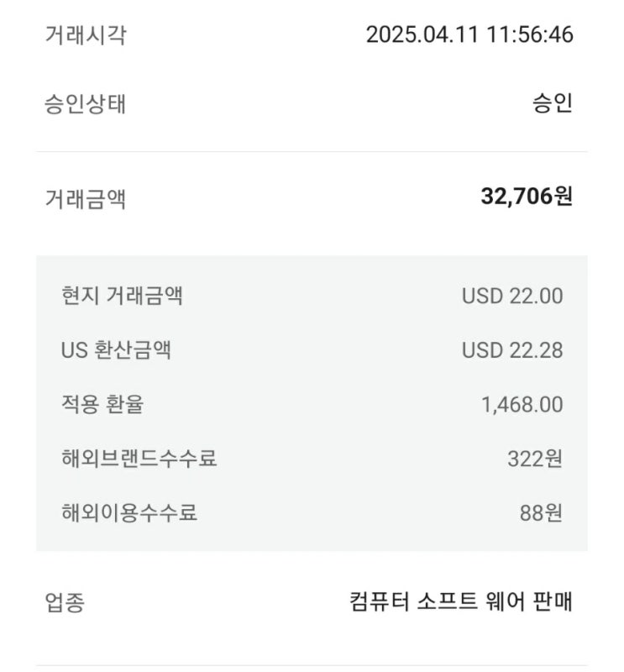Select the USD 22.00 local amount
The width and height of the screenshot is (624, 672).
[x=512, y=296]
